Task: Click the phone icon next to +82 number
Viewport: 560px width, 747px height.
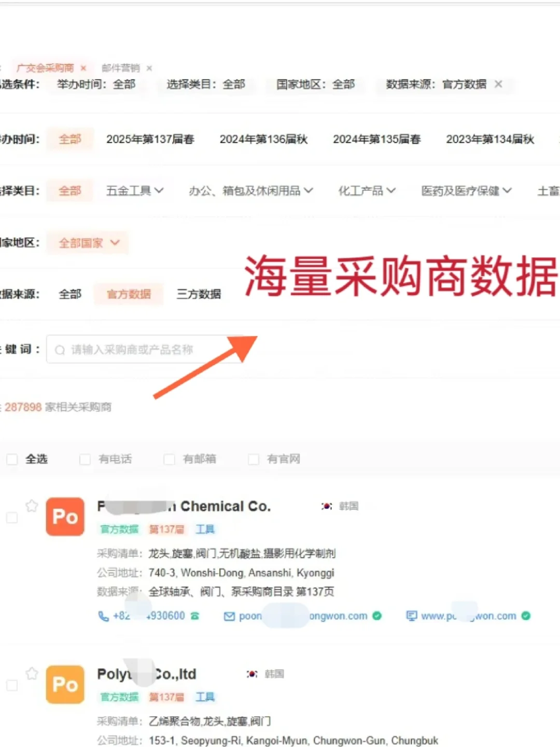Action: [x=103, y=616]
